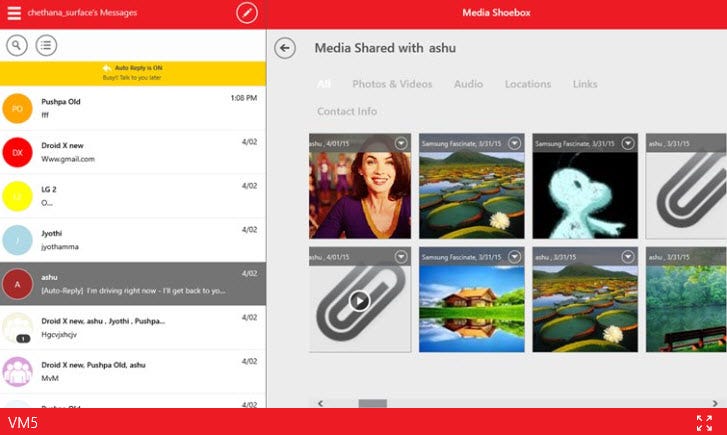The height and width of the screenshot is (435, 727).
Task: Click the Droid X new red avatar
Action: (17, 152)
